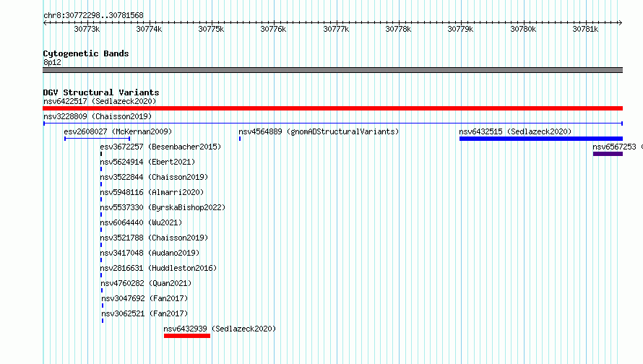
Task: Click the esv2608027 blue bracket line
Action: click(98, 139)
